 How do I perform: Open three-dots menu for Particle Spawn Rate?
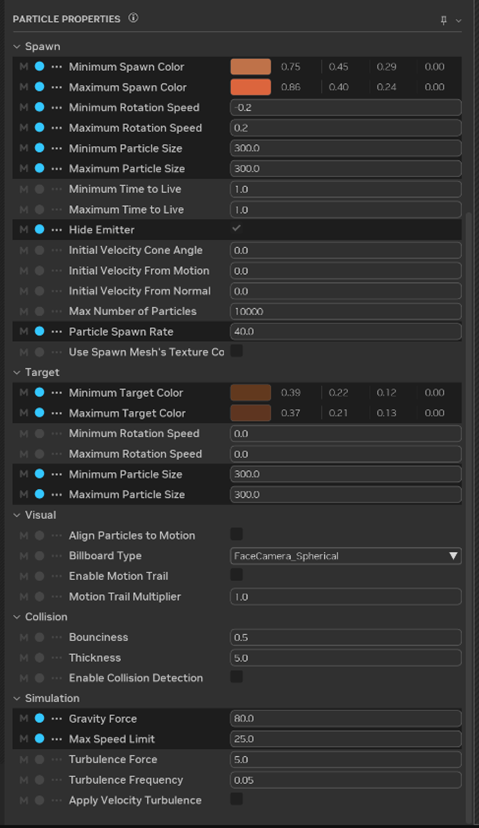pos(57,332)
